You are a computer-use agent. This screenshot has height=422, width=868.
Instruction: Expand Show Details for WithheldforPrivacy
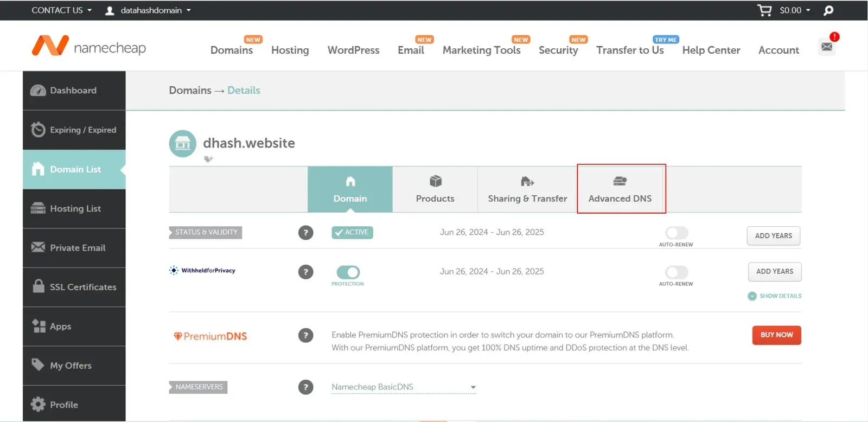[x=775, y=296]
